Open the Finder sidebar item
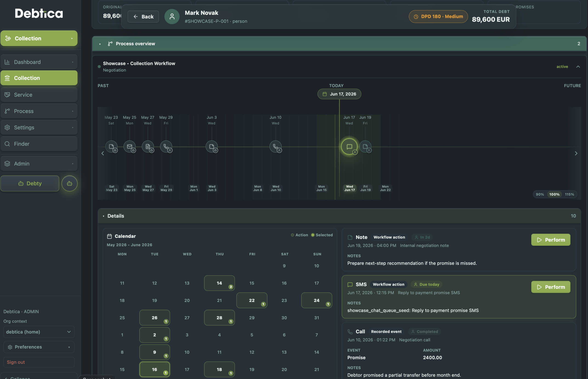588x379 pixels. point(39,144)
